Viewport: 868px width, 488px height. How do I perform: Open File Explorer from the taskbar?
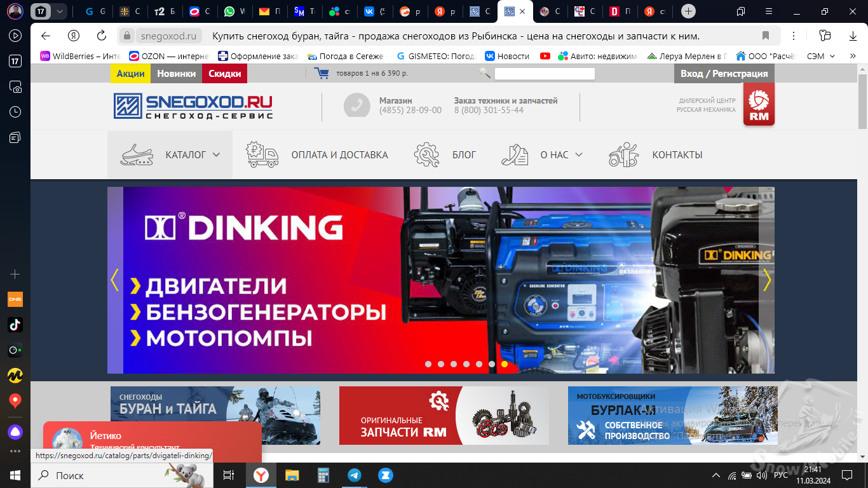[x=292, y=475]
